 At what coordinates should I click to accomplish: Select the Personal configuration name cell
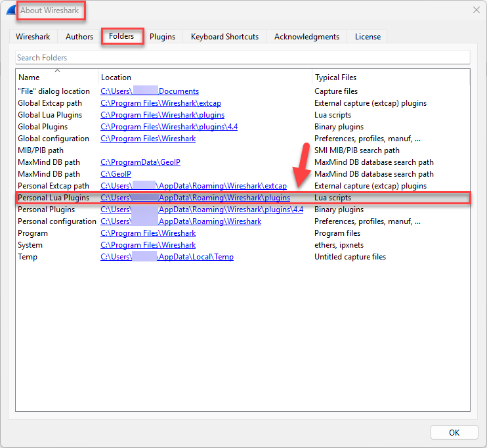pos(57,221)
